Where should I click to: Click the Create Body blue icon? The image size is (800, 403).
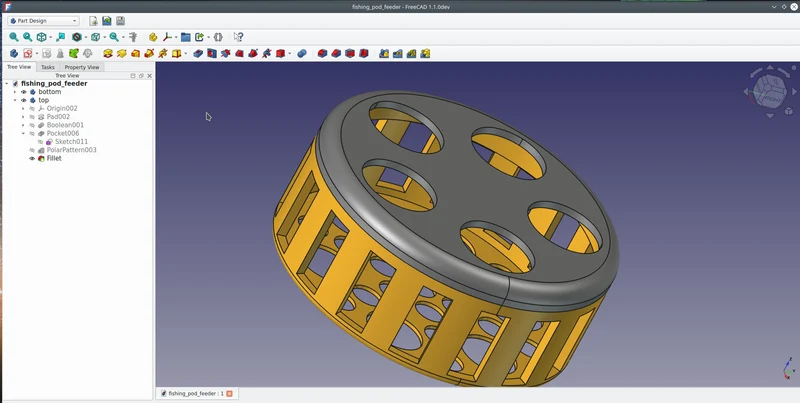(14, 53)
